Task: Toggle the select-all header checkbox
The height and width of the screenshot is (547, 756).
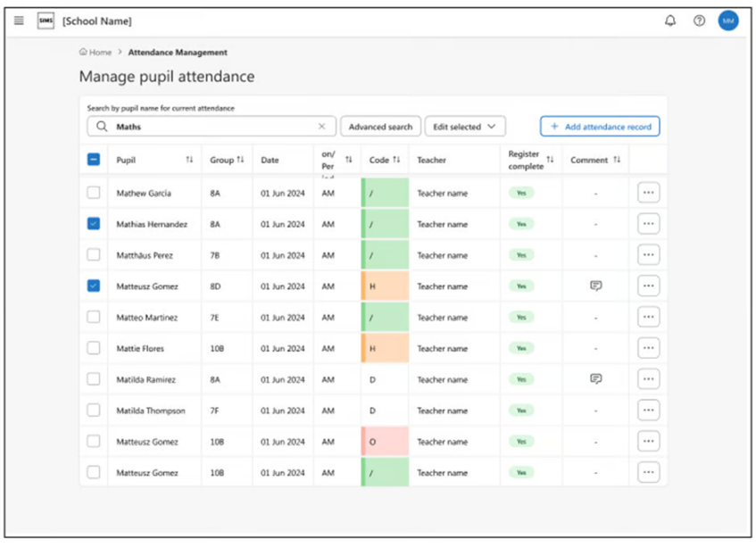Action: [94, 160]
